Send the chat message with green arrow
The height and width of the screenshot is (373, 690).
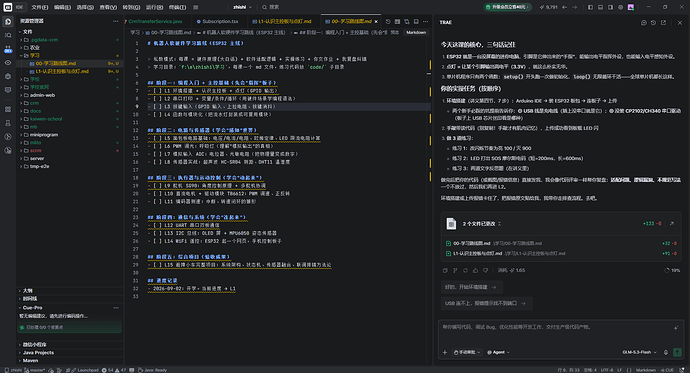(x=677, y=352)
